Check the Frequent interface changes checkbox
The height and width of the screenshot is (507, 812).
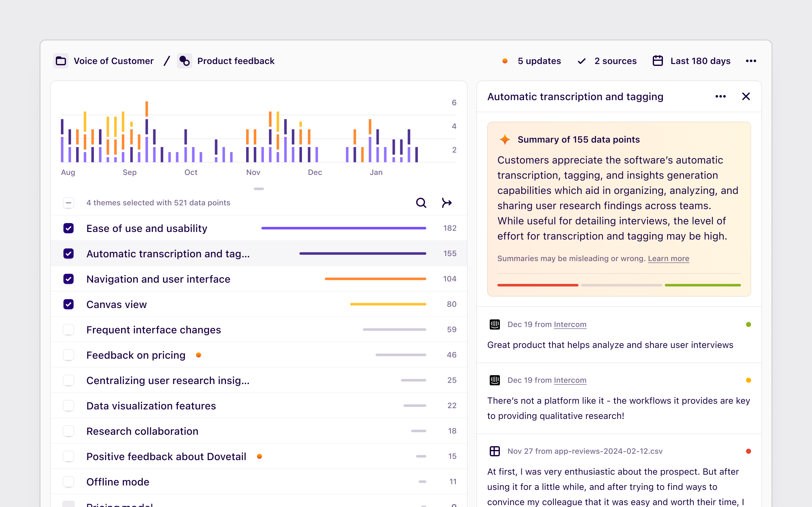pos(69,330)
